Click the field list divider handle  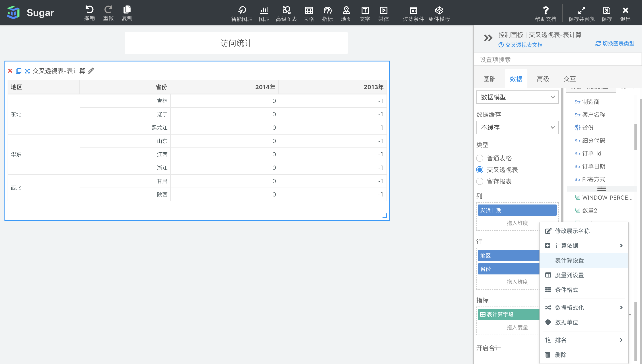601,189
